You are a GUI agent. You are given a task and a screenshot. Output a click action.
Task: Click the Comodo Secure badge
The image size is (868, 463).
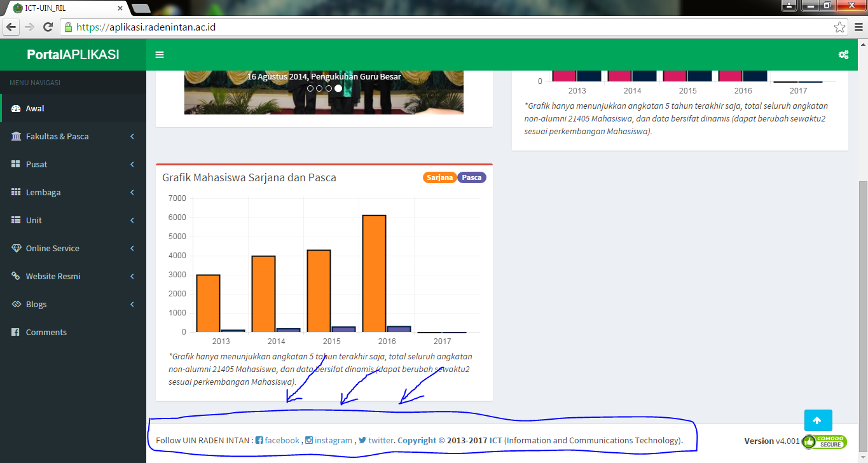coord(824,441)
